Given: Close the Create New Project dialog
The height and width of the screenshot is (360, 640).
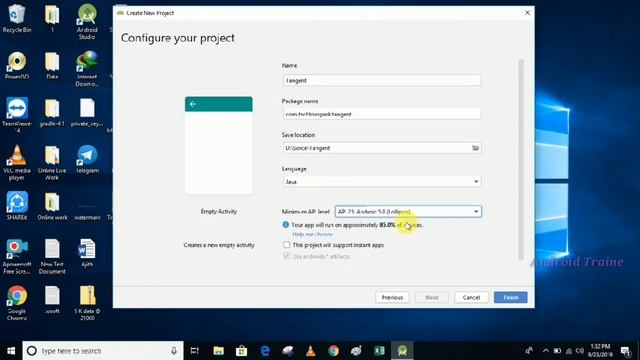Looking at the screenshot, I should (527, 13).
